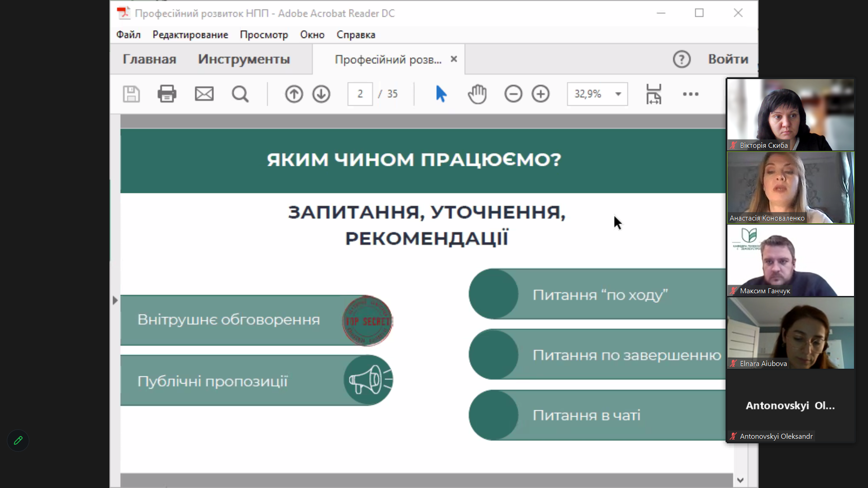Switch to the Инструменты tab
The image size is (868, 488).
[x=244, y=59]
